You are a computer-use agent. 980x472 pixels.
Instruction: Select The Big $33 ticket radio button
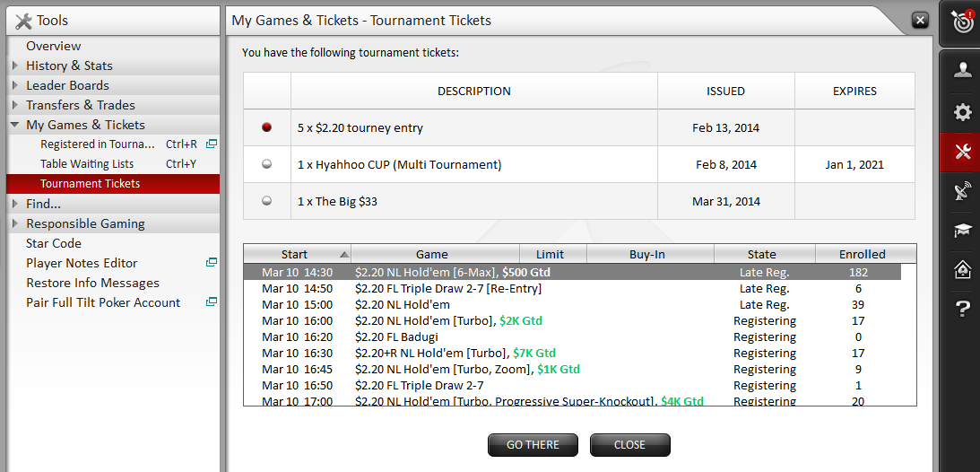[x=266, y=202]
